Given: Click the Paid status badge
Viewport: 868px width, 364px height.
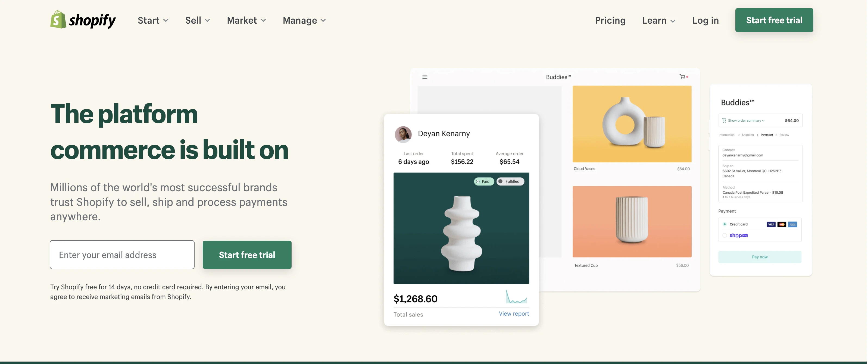Looking at the screenshot, I should pyautogui.click(x=483, y=181).
